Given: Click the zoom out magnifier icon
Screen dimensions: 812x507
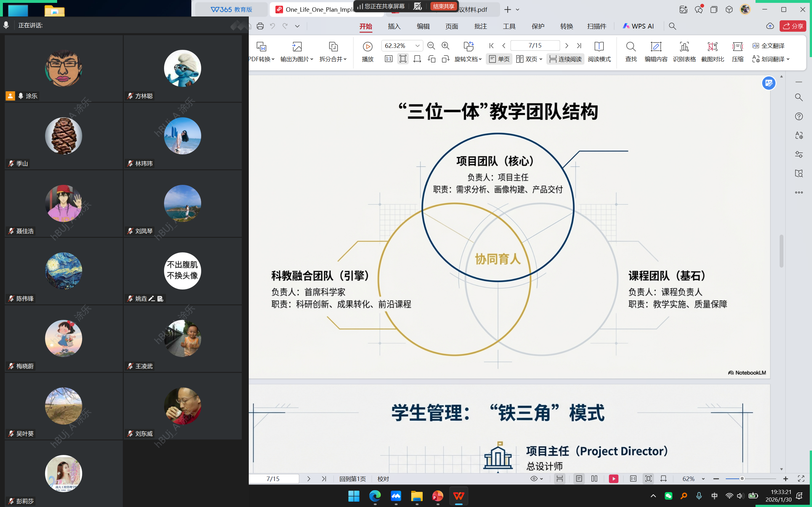Looking at the screenshot, I should tap(431, 46).
